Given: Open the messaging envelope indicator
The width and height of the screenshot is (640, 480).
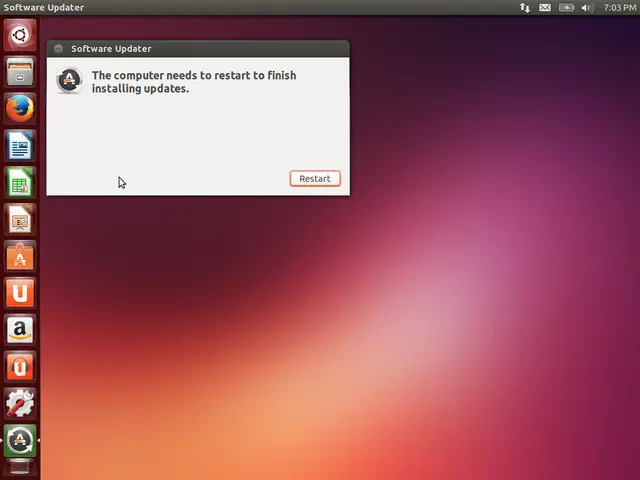Looking at the screenshot, I should [x=545, y=7].
